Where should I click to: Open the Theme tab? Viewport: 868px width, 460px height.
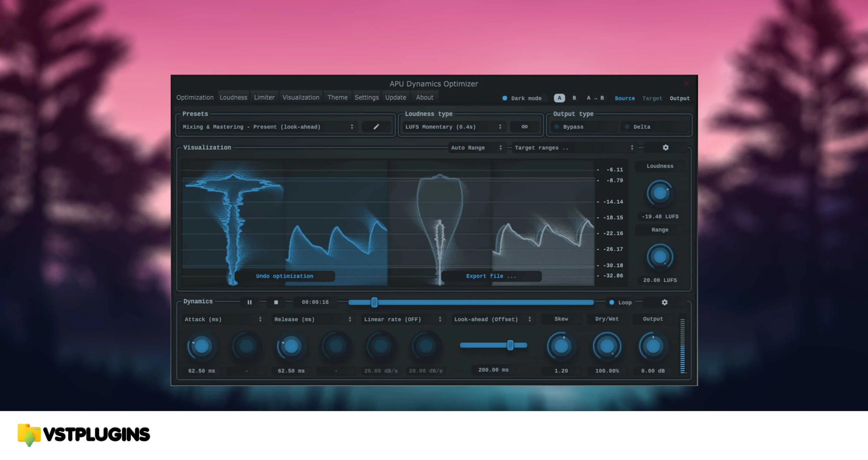pos(337,98)
